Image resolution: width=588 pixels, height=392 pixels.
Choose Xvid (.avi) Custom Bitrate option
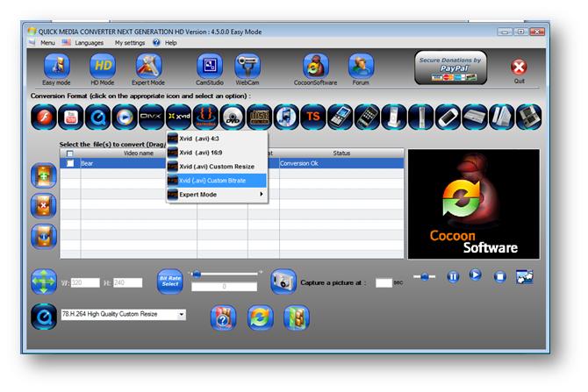(x=217, y=181)
